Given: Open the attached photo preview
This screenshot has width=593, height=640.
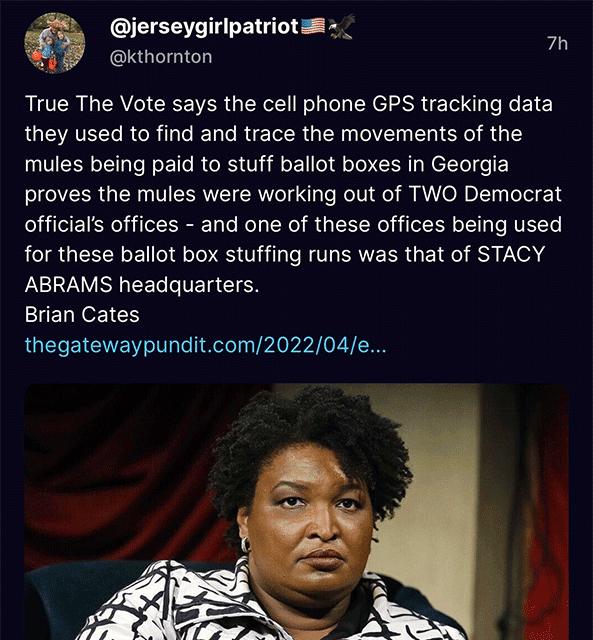Looking at the screenshot, I should (x=297, y=511).
